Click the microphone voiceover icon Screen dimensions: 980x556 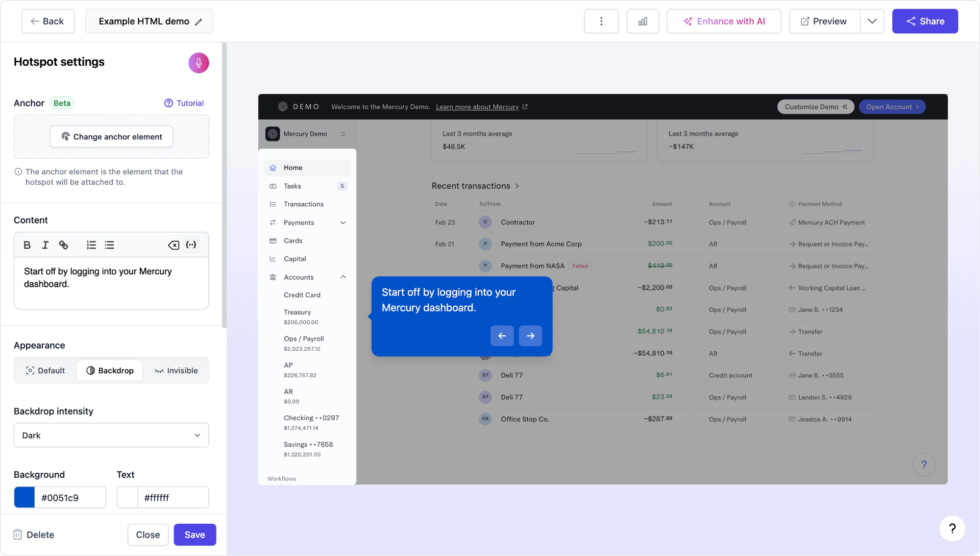[x=198, y=63]
